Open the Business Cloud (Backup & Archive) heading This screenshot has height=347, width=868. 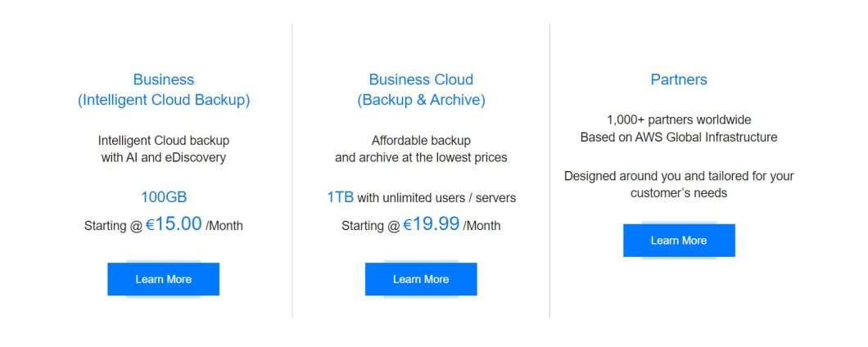pos(421,90)
